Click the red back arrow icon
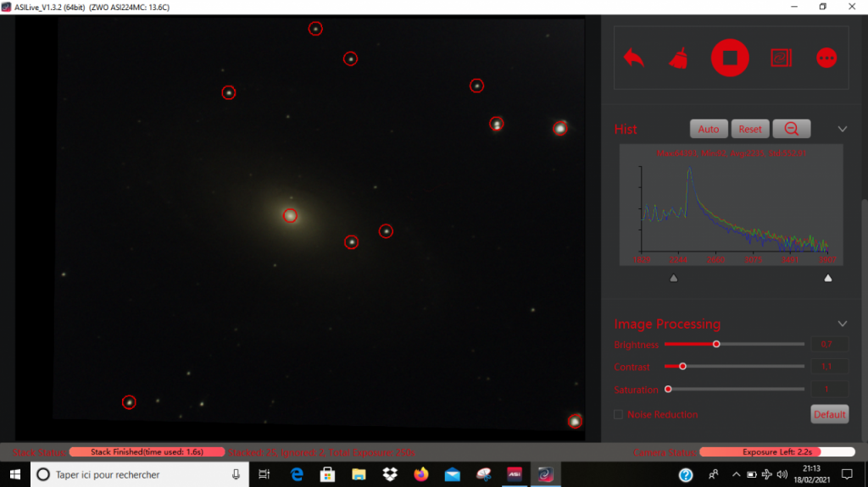The height and width of the screenshot is (487, 868). coord(634,58)
